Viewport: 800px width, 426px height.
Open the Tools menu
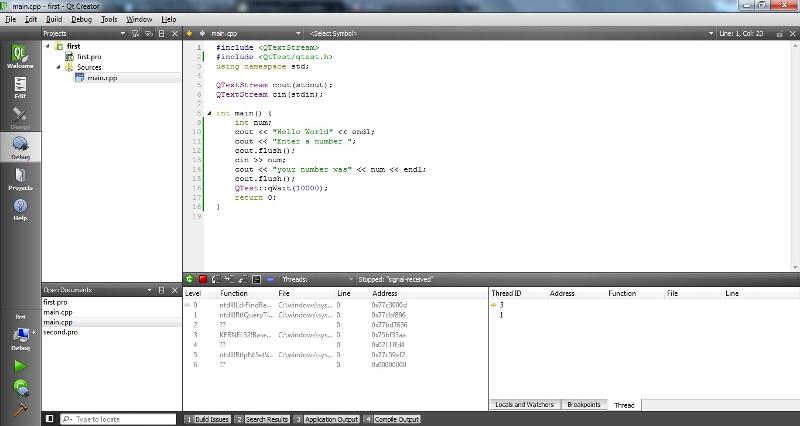click(x=109, y=19)
